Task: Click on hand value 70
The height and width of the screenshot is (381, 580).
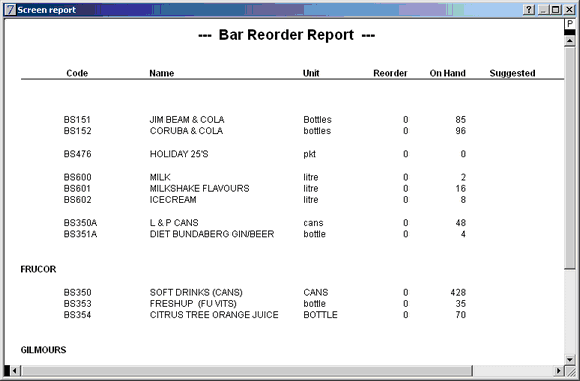Action: [461, 314]
